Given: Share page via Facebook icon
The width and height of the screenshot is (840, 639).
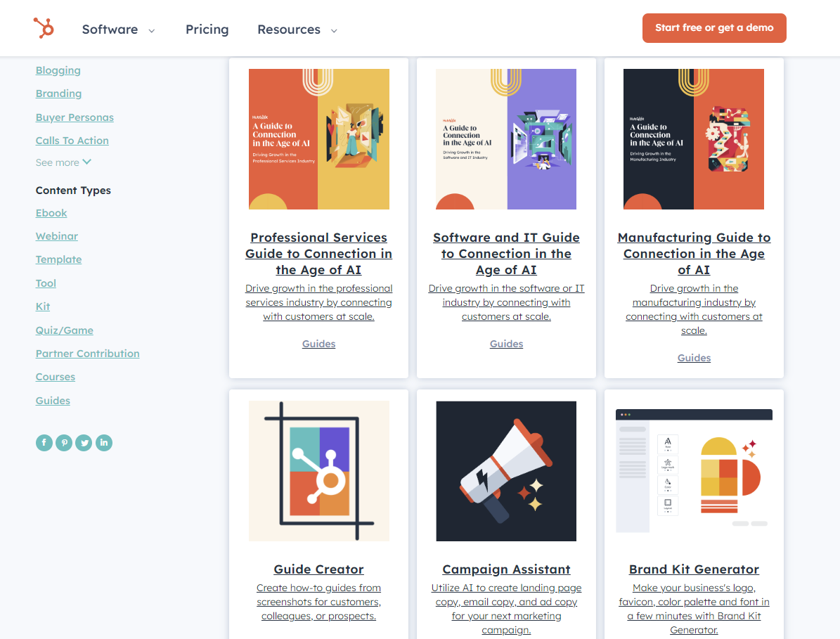Looking at the screenshot, I should pos(44,443).
